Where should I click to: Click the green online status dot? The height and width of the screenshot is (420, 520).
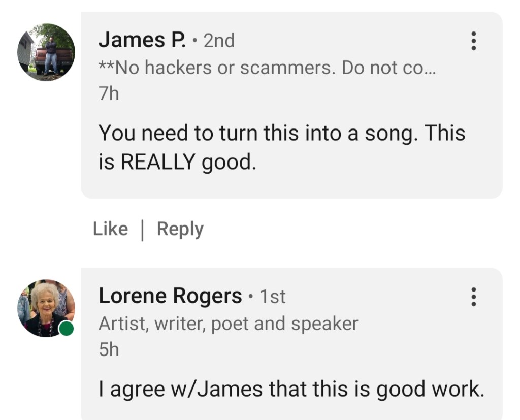click(x=66, y=329)
